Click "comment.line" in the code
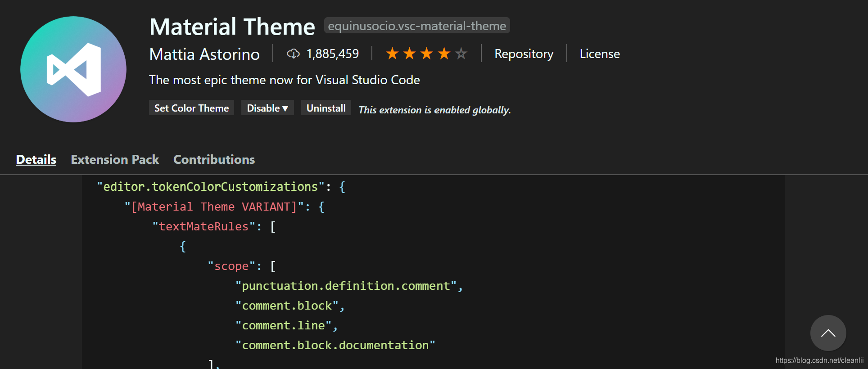The image size is (868, 369). (283, 325)
